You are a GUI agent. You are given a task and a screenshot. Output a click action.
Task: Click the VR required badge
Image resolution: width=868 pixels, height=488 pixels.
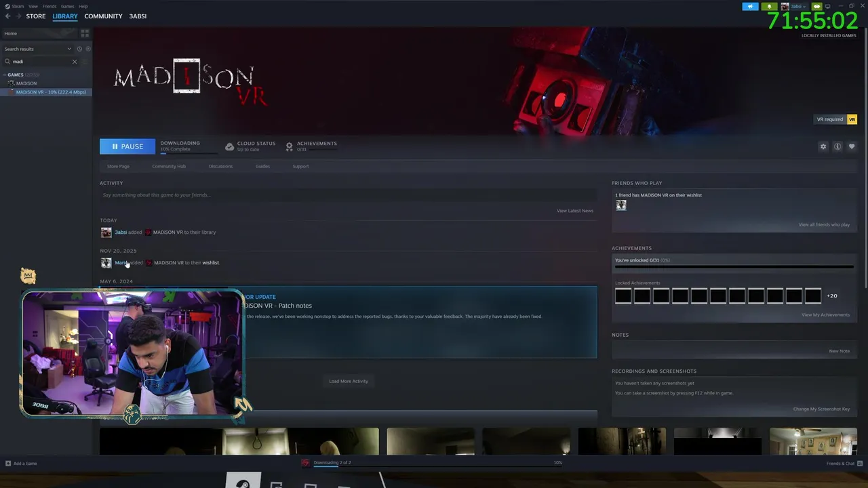click(x=835, y=119)
